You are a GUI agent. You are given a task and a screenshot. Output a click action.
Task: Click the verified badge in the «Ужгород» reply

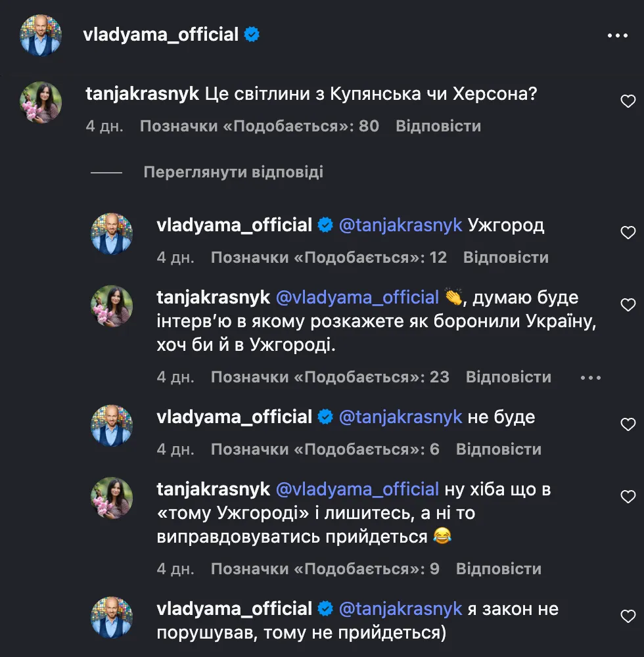324,225
